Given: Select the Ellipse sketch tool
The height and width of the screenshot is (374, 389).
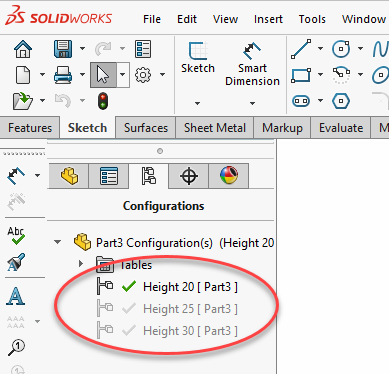Looking at the screenshot, I should click(381, 75).
